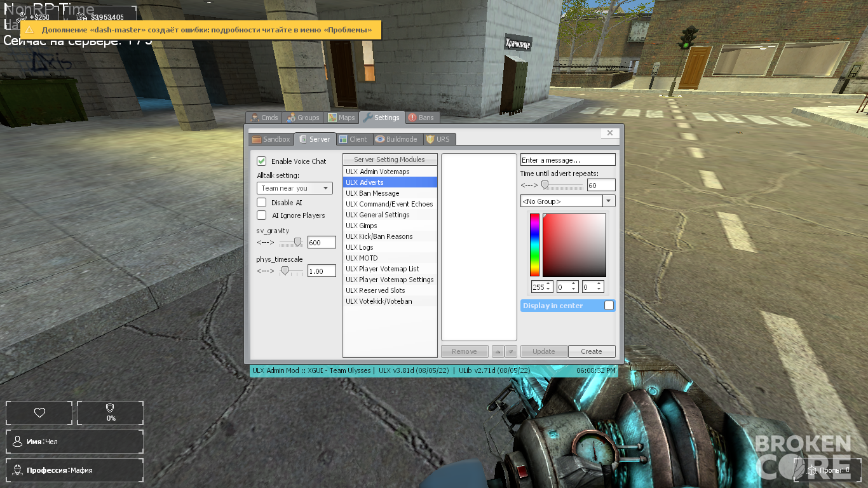
Task: Open the URS sub-tab
Action: [438, 139]
